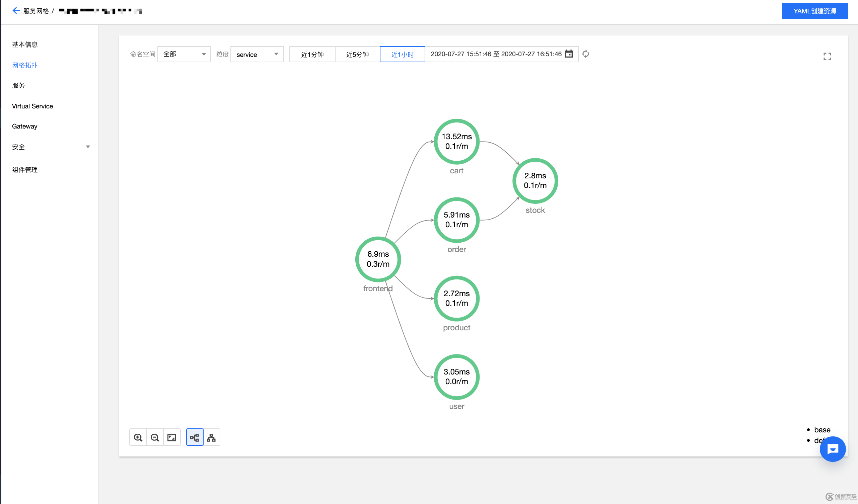Select the stock service node

(535, 181)
